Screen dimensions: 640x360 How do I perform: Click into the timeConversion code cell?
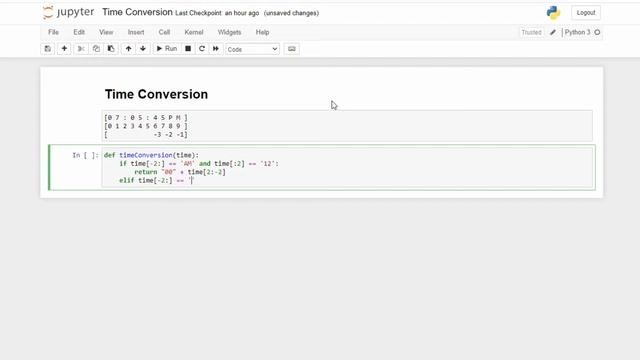(x=347, y=168)
